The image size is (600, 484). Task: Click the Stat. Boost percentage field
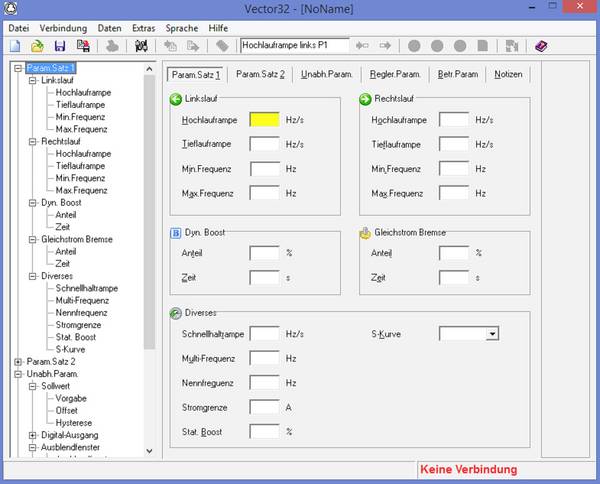pos(264,432)
